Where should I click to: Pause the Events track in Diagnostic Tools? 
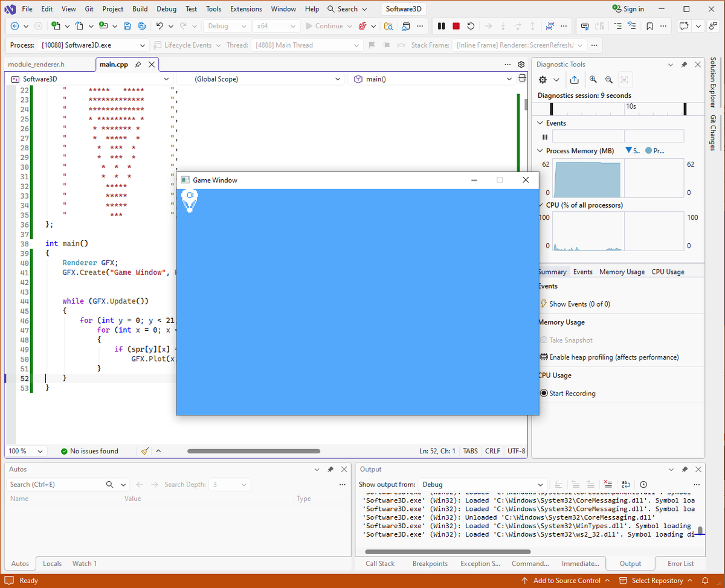[545, 137]
